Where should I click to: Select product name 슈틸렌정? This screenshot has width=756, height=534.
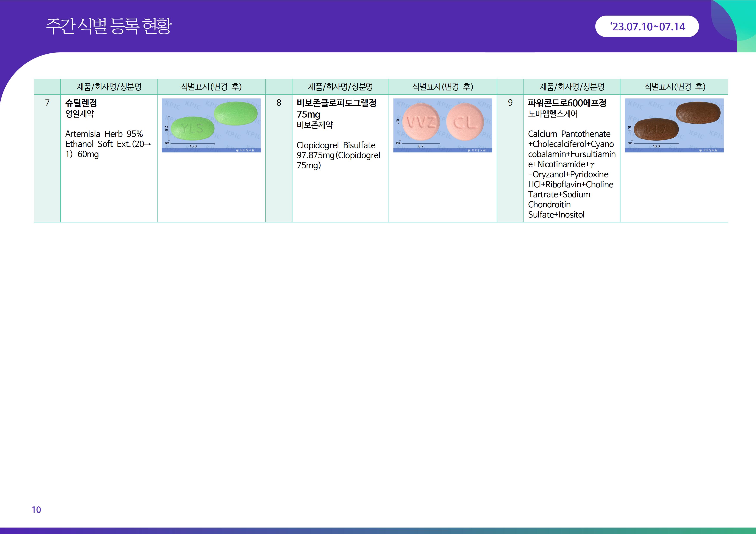(x=81, y=103)
